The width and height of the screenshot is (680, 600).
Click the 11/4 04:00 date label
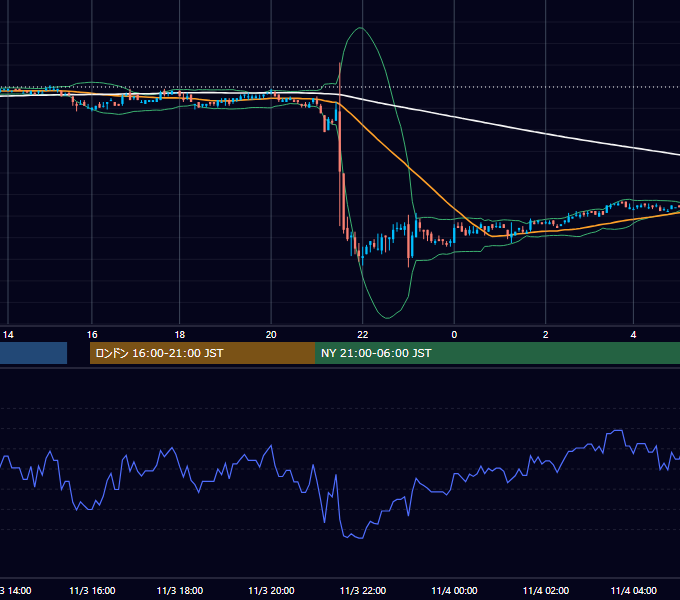coord(634,590)
